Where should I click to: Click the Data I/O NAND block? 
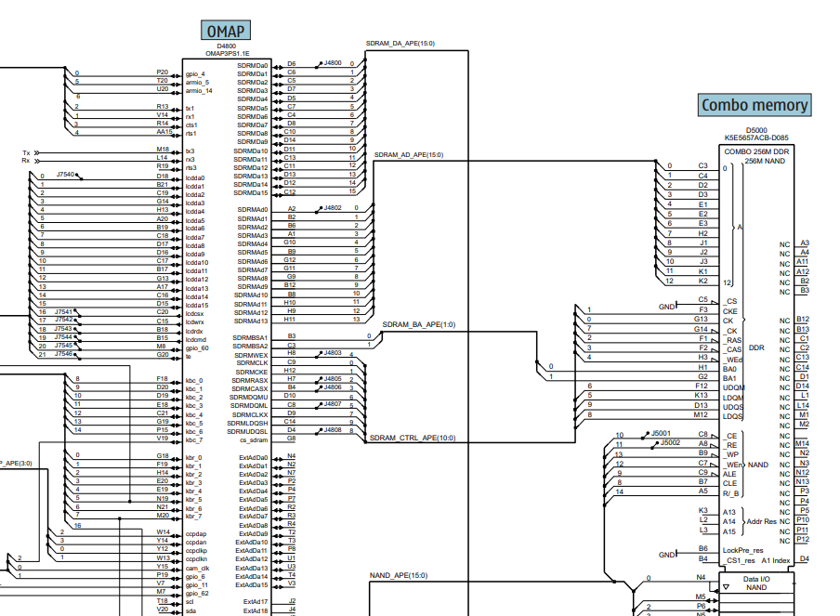click(756, 583)
